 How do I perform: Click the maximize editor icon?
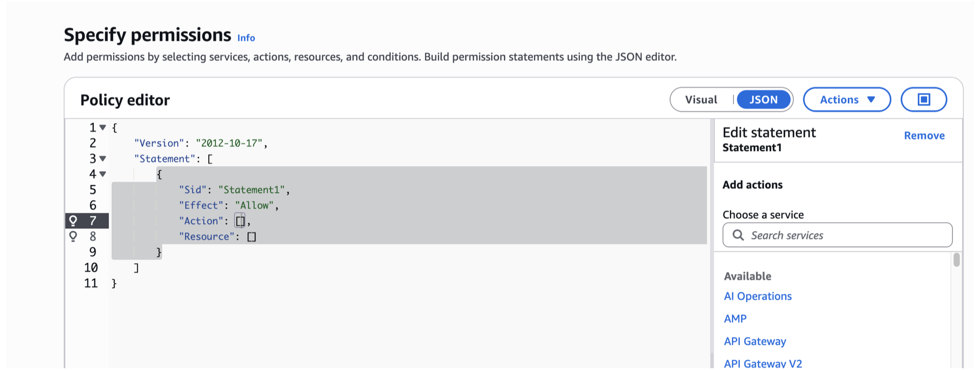click(923, 100)
